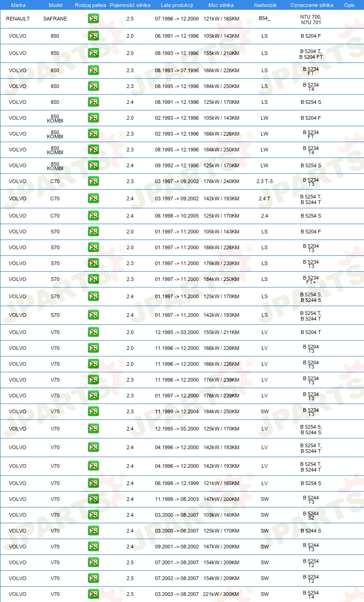
Task: Click the Model column header
Action: (55, 5)
